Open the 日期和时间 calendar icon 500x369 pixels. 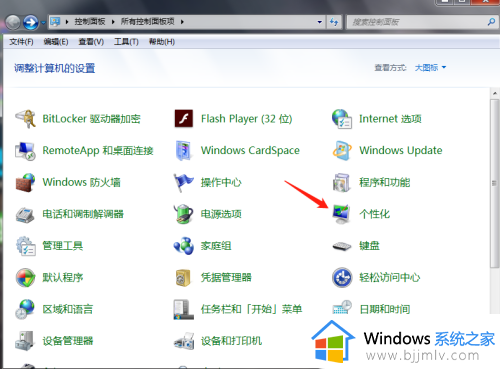342,308
